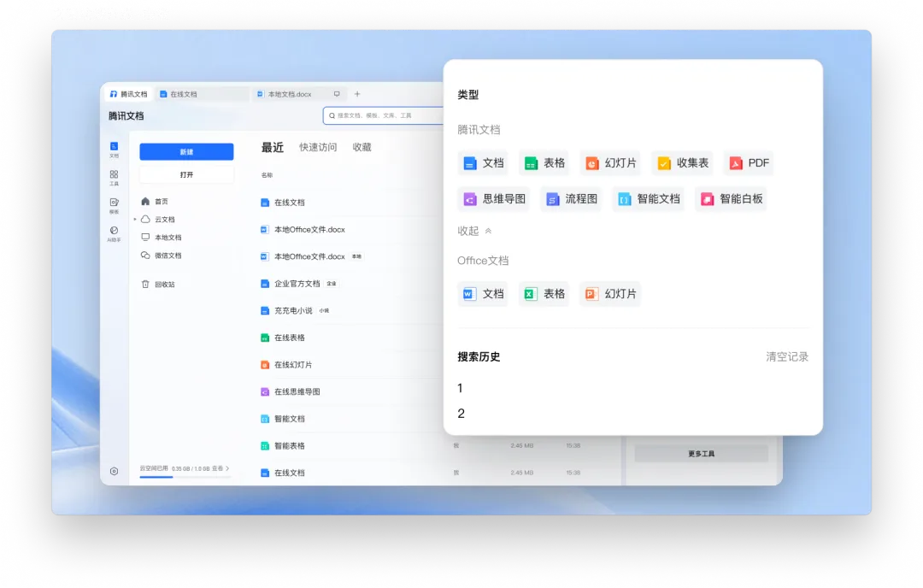The width and height of the screenshot is (923, 588).
Task: Switch to the 在线文档 window tab
Action: pos(202,94)
